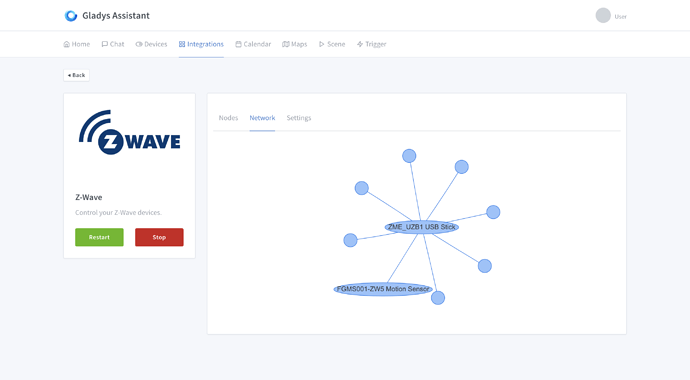Click the Gladys Assistant logo icon
This screenshot has width=690, height=380.
pyautogui.click(x=71, y=16)
